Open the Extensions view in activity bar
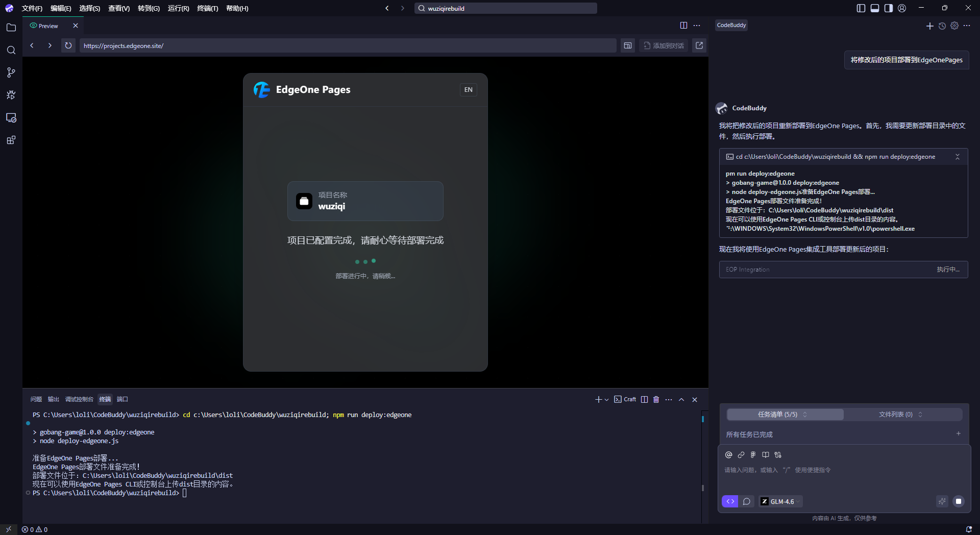Viewport: 980px width, 535px height. [x=11, y=140]
